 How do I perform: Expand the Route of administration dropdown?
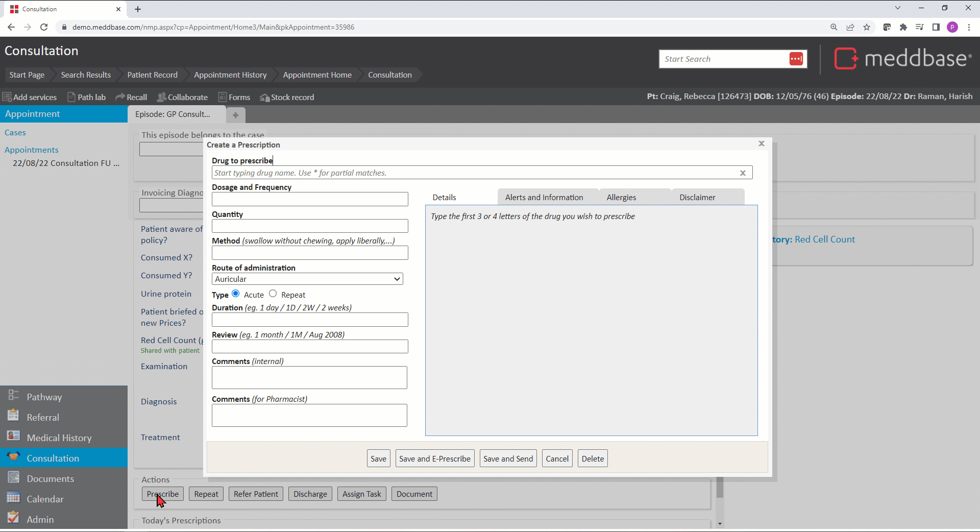pos(307,279)
